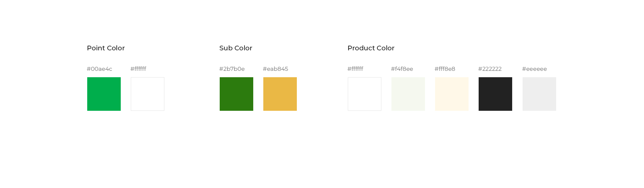The height and width of the screenshot is (188, 644).
Task: Click the #2b7b0e hex code label
Action: [x=232, y=69]
